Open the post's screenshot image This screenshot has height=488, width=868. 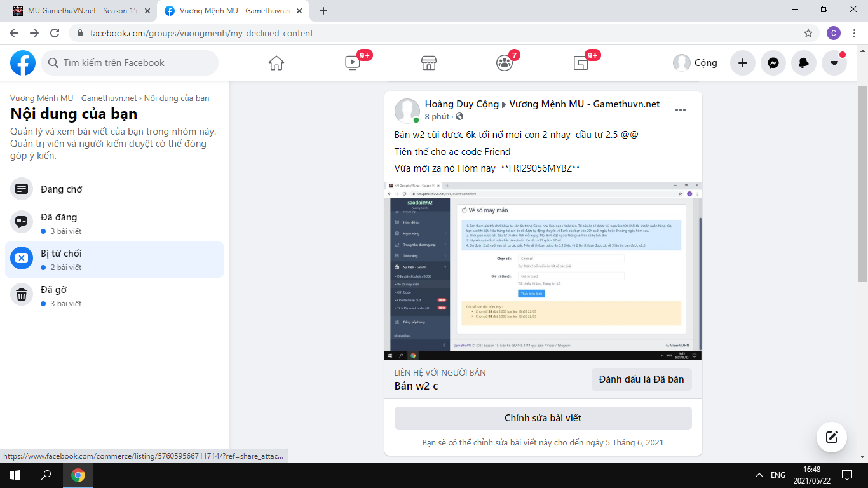pos(543,271)
